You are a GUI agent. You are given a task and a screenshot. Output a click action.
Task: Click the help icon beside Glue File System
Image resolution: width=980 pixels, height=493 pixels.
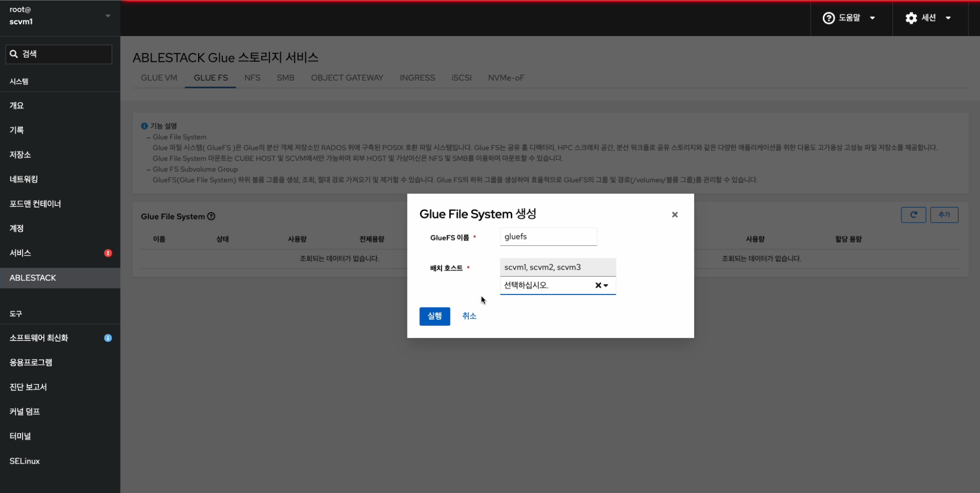coord(211,216)
